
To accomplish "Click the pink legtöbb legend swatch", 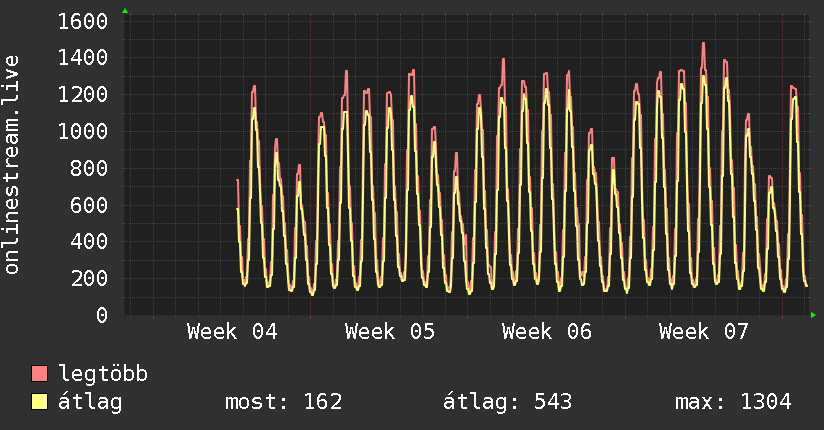I will 39,374.
